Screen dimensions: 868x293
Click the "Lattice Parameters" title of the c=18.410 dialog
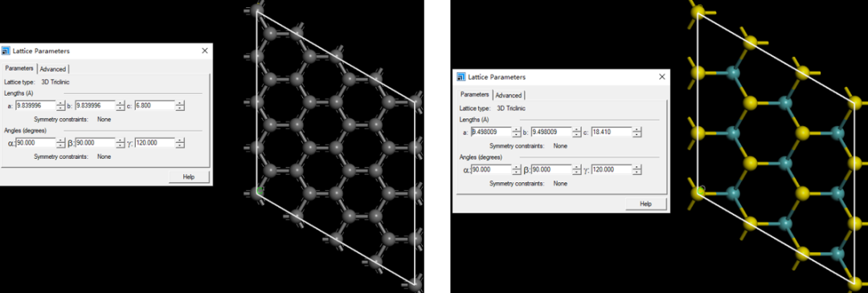coord(497,77)
